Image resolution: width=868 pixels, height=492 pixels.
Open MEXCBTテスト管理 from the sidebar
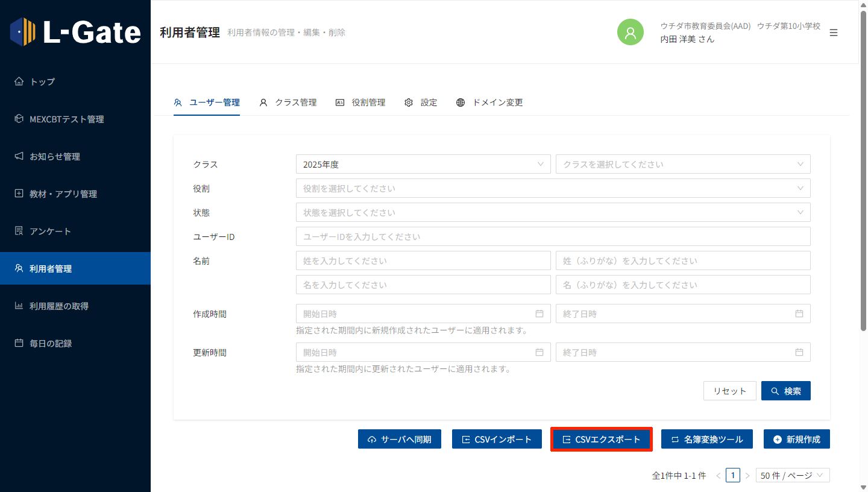tap(66, 119)
